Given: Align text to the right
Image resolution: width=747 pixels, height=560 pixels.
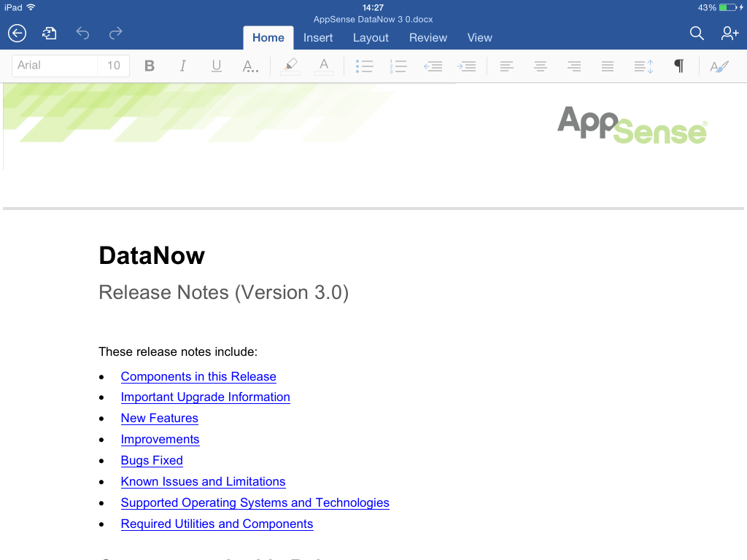Looking at the screenshot, I should click(x=574, y=66).
